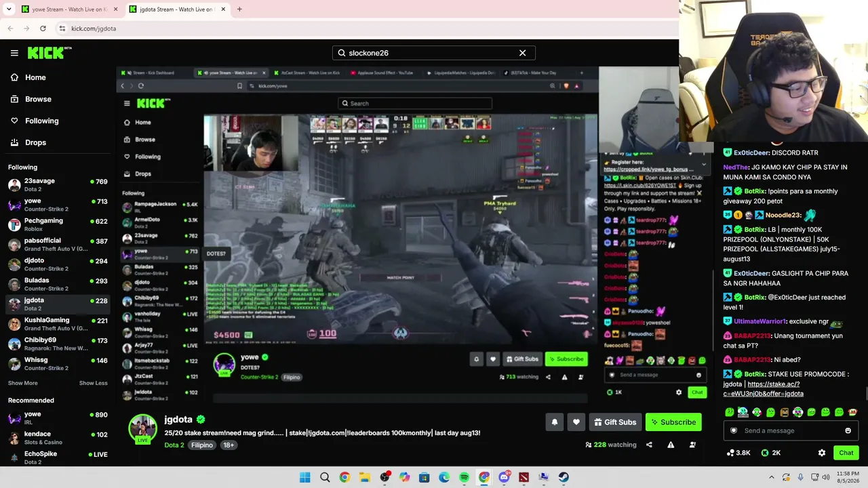
Task: Collapse the following list with Show Less
Action: [x=93, y=383]
